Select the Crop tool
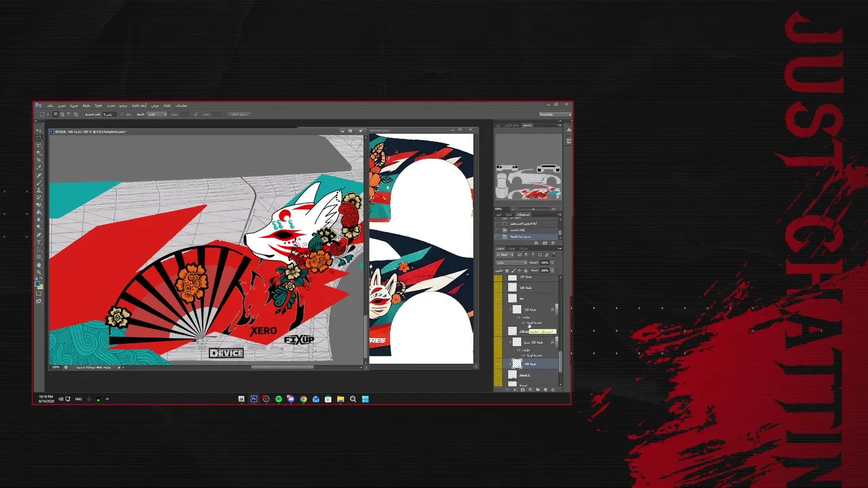This screenshot has height=488, width=868. tap(39, 160)
